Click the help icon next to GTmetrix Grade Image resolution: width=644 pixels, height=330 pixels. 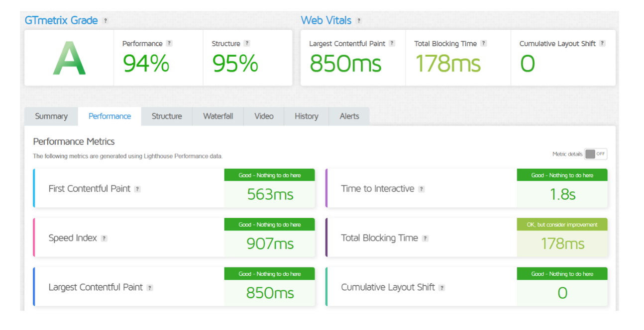[x=105, y=21]
